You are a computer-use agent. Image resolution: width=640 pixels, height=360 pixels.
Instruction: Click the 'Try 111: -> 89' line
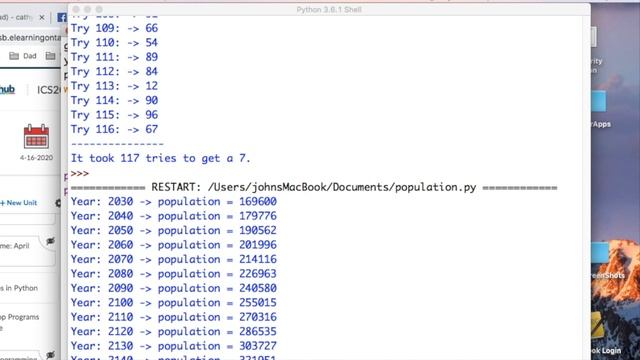click(114, 57)
